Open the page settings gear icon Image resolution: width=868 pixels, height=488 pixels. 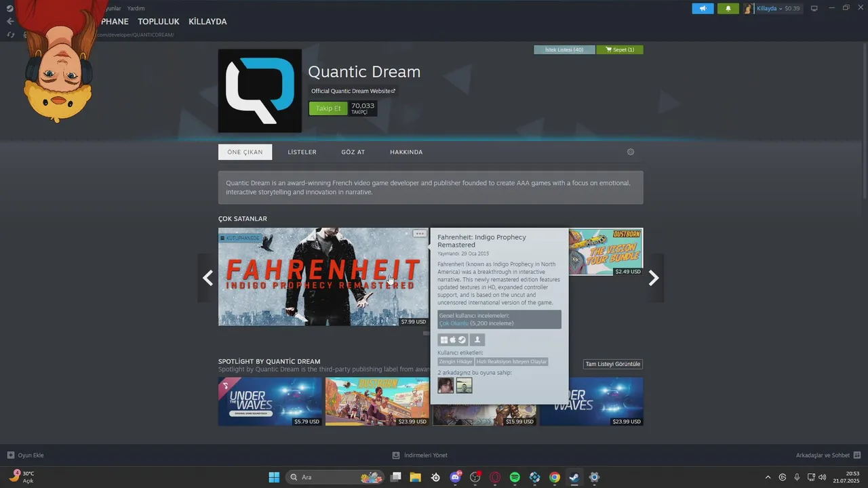coord(631,152)
